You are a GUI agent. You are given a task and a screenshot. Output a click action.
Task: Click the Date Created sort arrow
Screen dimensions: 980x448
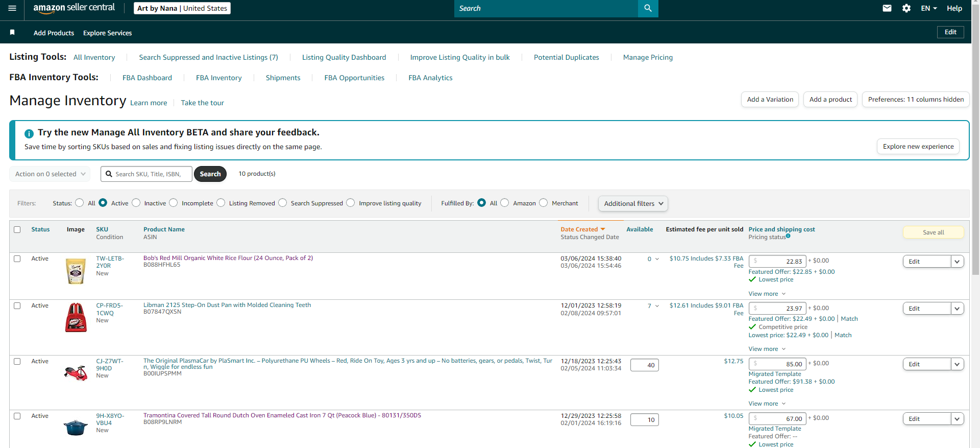(603, 229)
